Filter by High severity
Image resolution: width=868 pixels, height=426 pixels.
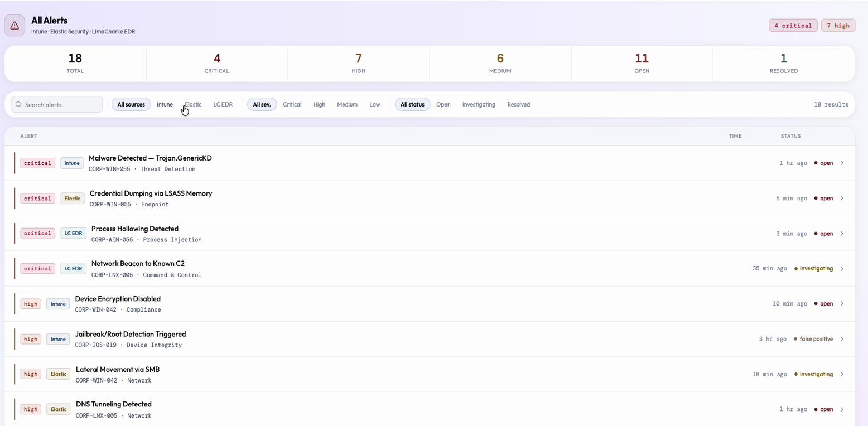click(319, 104)
